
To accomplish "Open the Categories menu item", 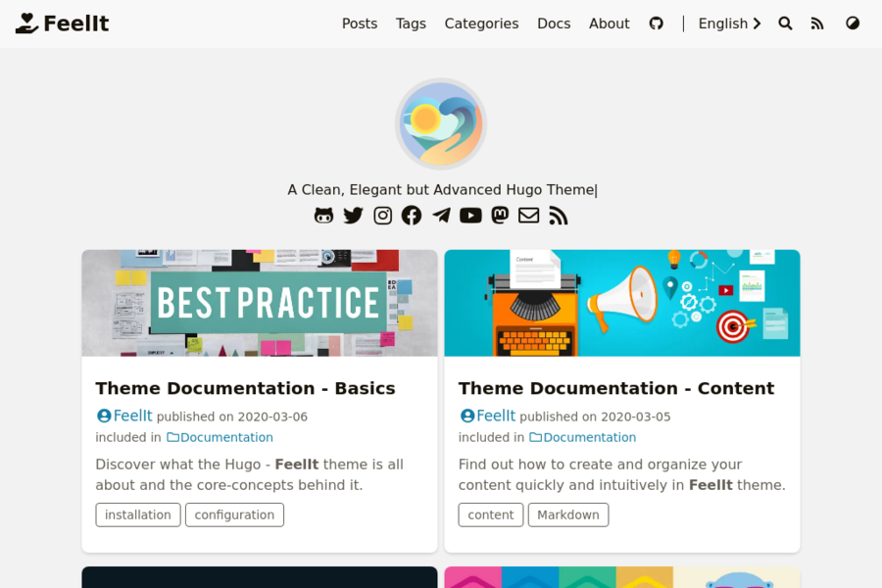I will coord(481,24).
